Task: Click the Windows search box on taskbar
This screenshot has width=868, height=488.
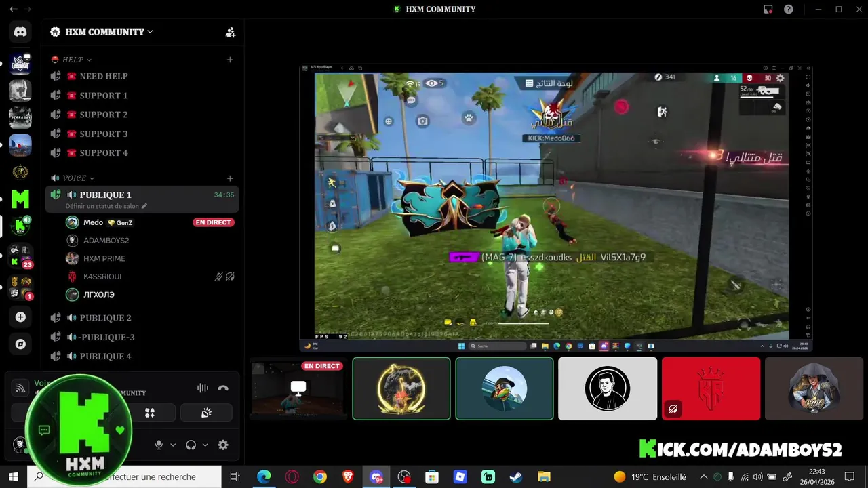Action: [x=125, y=477]
